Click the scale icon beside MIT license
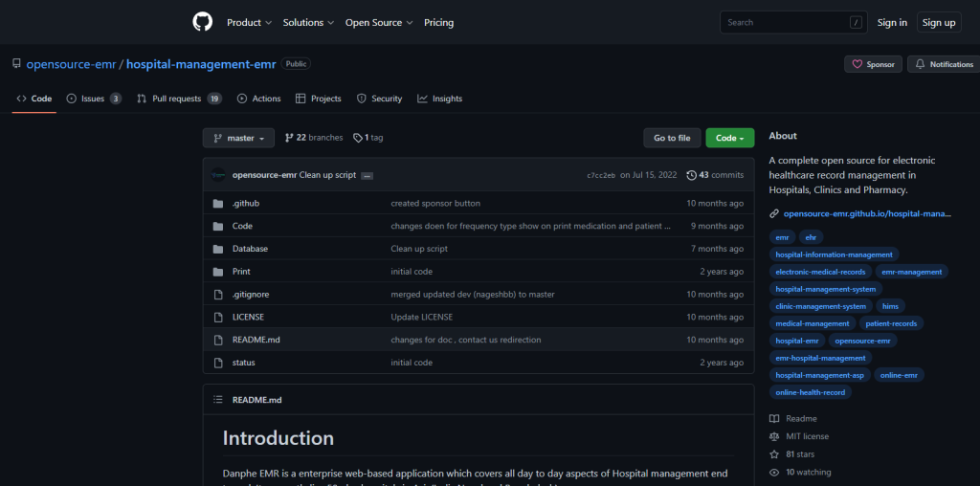This screenshot has width=980, height=486. (x=773, y=436)
